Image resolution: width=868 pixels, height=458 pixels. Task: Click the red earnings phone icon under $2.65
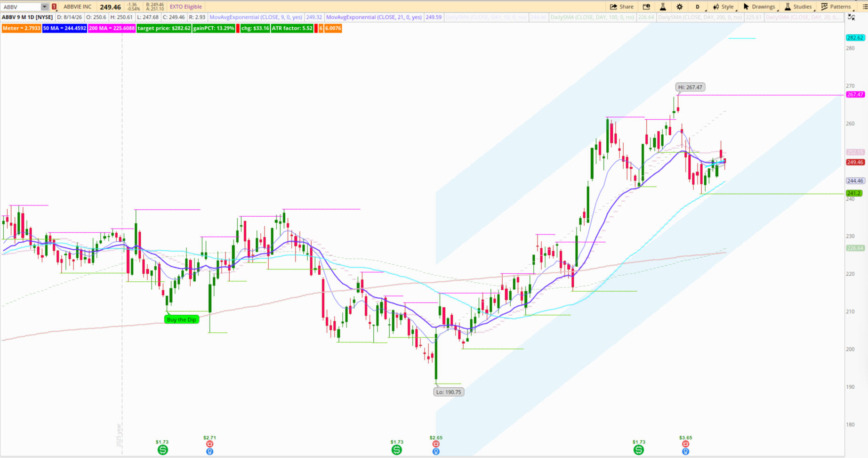point(436,444)
